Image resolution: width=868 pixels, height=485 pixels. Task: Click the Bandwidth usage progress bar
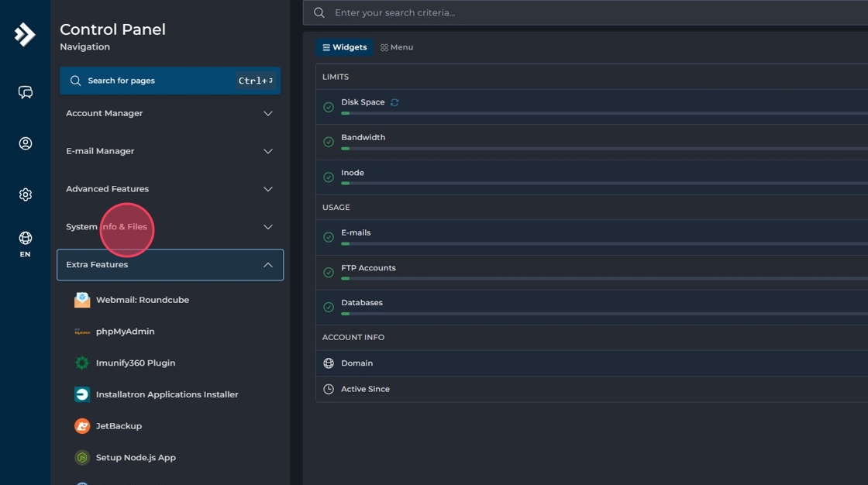[x=604, y=148]
